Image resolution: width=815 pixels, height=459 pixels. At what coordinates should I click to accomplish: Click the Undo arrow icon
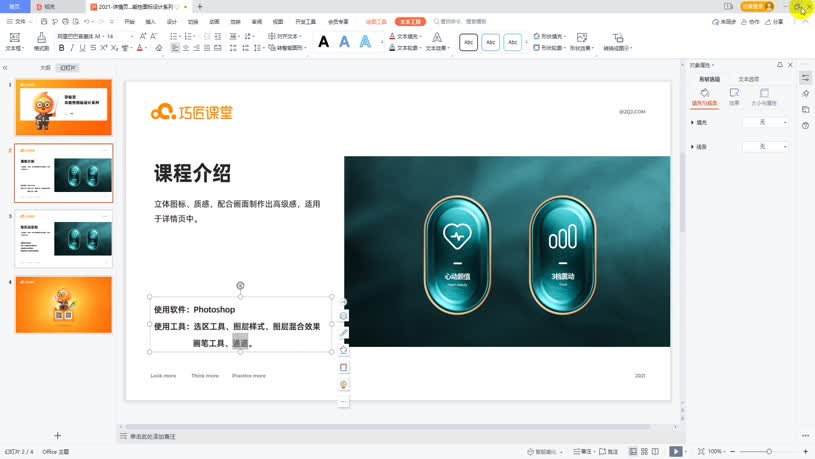(86, 22)
